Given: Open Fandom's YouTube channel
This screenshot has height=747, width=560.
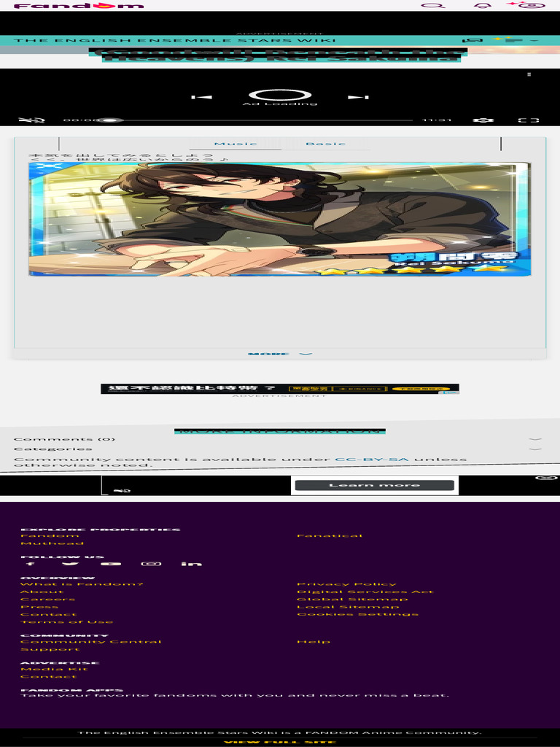Looking at the screenshot, I should pyautogui.click(x=111, y=564).
